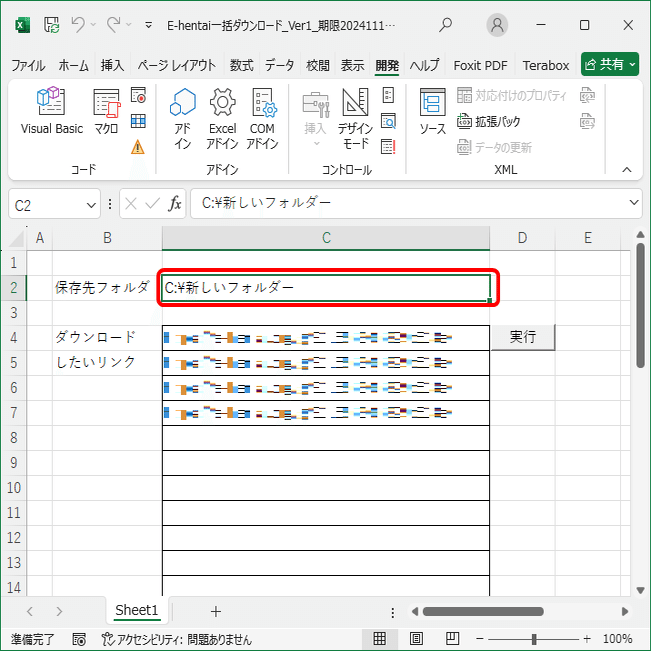Click the Record Macro icon
The width and height of the screenshot is (651, 651).
coord(138,95)
